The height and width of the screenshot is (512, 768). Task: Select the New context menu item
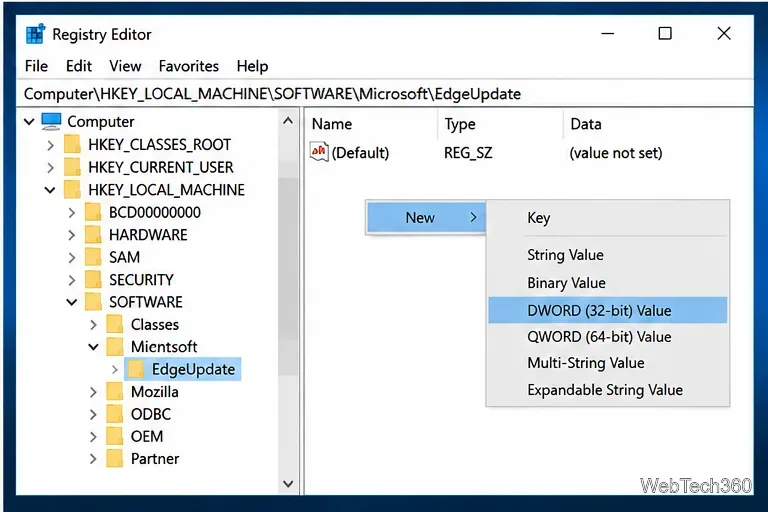click(x=426, y=217)
